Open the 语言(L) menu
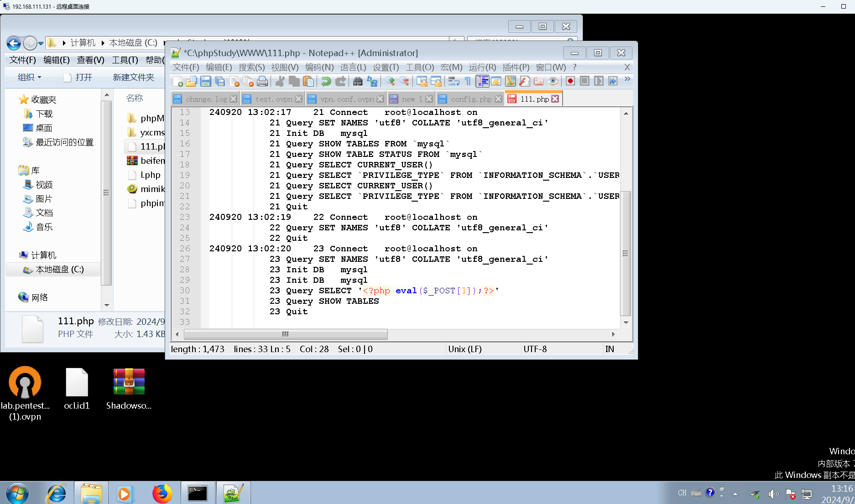Screen dimensions: 855x504 click(x=353, y=68)
